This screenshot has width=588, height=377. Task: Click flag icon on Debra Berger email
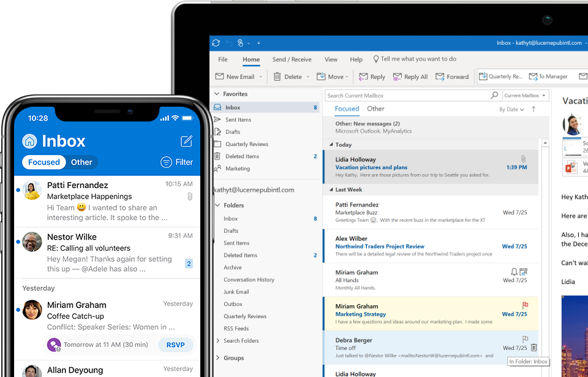[x=525, y=339]
